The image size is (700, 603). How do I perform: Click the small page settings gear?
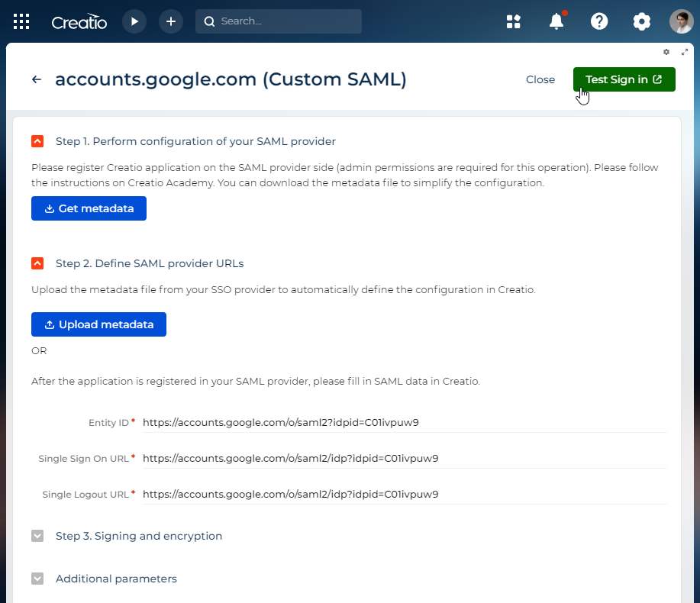[666, 52]
